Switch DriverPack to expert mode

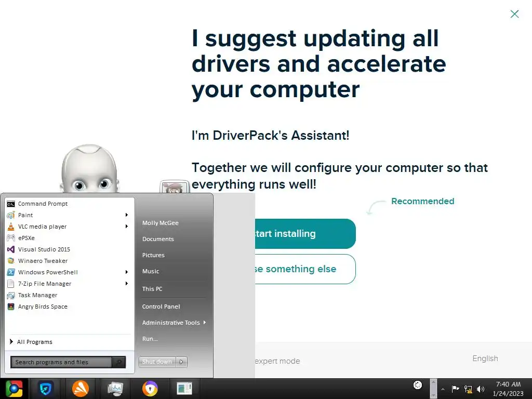277,361
